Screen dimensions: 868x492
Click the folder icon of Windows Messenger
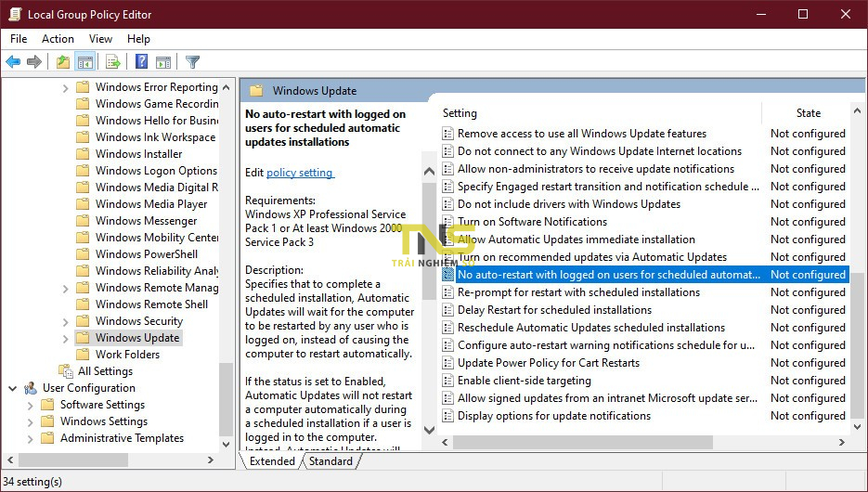tap(83, 221)
